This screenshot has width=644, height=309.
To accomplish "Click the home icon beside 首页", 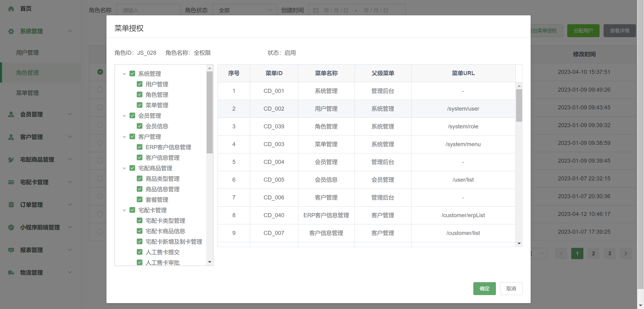I will coord(11,9).
